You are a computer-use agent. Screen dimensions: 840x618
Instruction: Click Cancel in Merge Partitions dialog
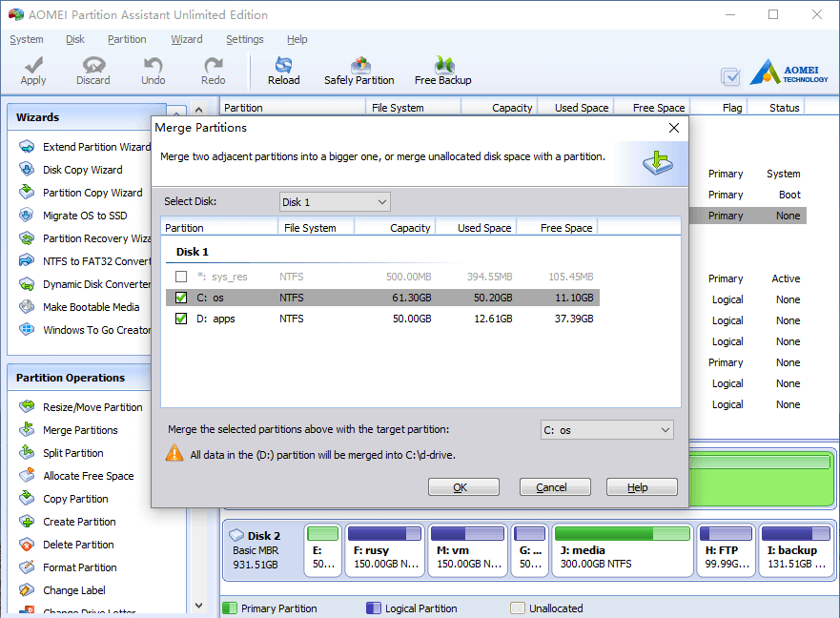tap(555, 487)
